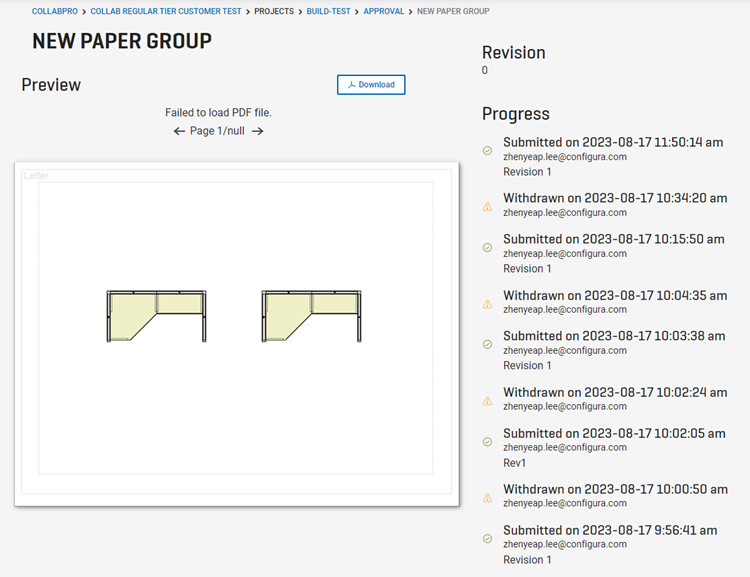Open Collab Regular Tier Customer Test breadcrumb
The height and width of the screenshot is (577, 750).
(x=166, y=11)
